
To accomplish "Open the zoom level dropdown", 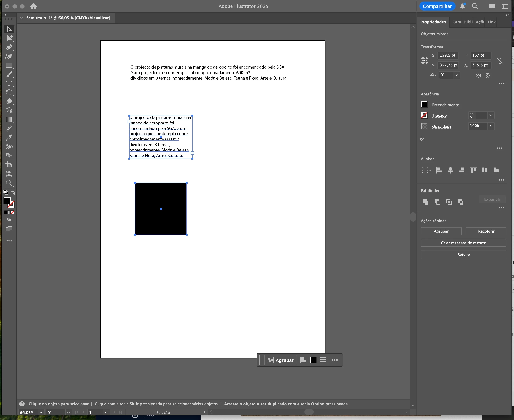I will point(41,412).
